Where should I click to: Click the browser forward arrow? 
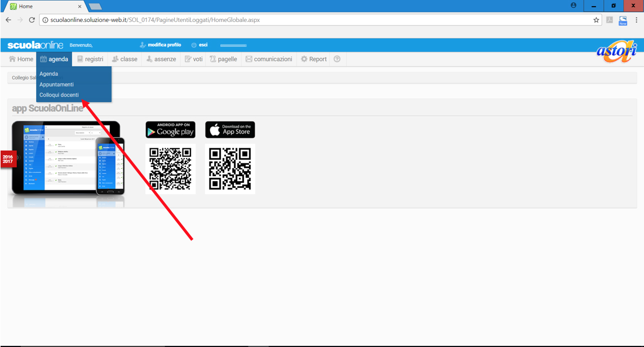tap(20, 20)
